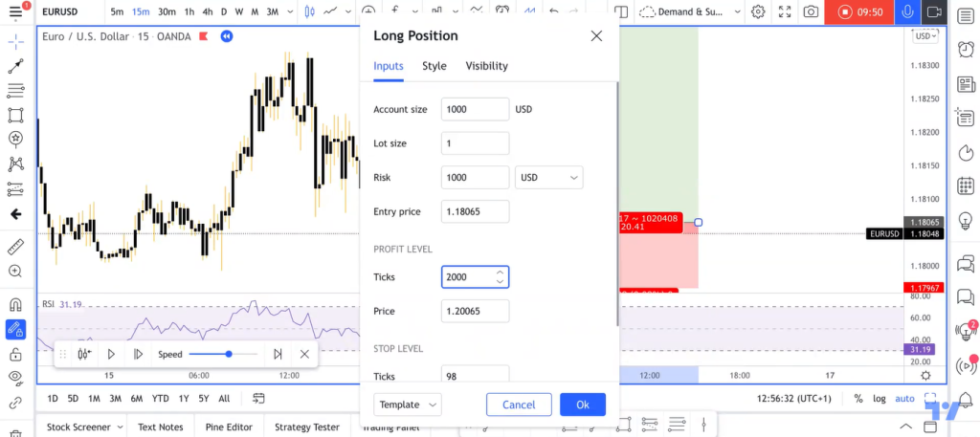Open the Template dropdown

408,404
